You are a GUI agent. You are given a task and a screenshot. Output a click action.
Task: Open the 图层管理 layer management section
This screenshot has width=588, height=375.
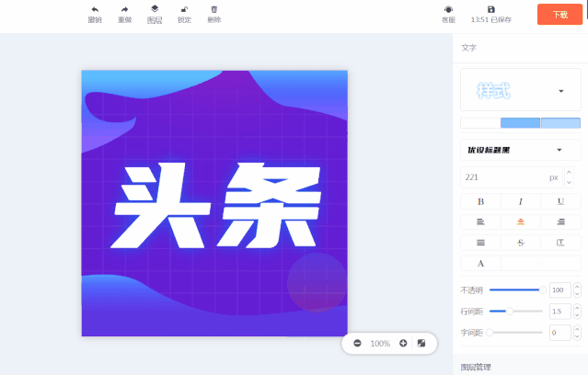476,367
